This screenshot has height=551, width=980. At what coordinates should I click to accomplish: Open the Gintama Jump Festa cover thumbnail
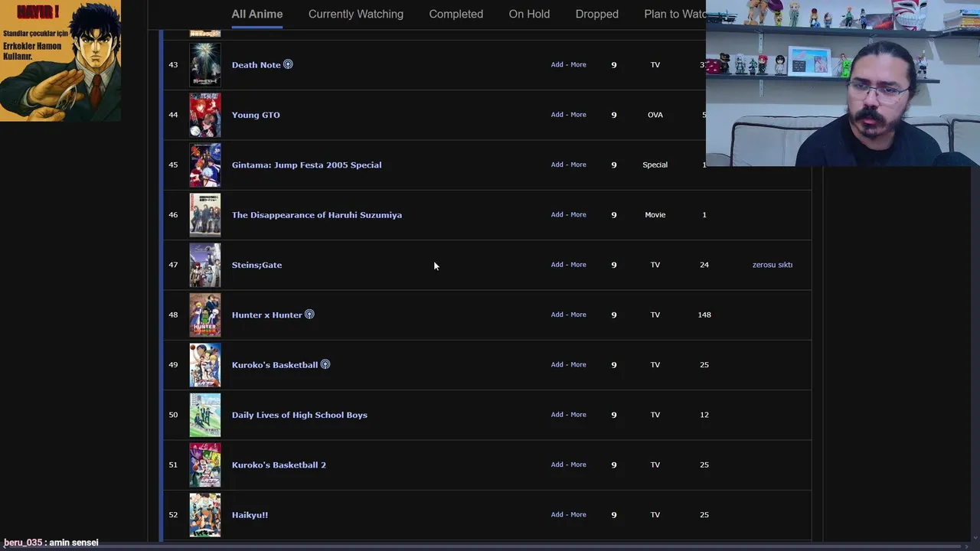click(205, 165)
